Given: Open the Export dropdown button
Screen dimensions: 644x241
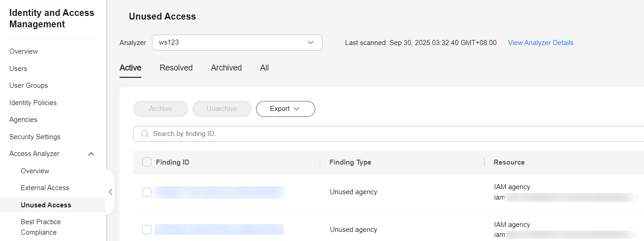Looking at the screenshot, I should (285, 109).
